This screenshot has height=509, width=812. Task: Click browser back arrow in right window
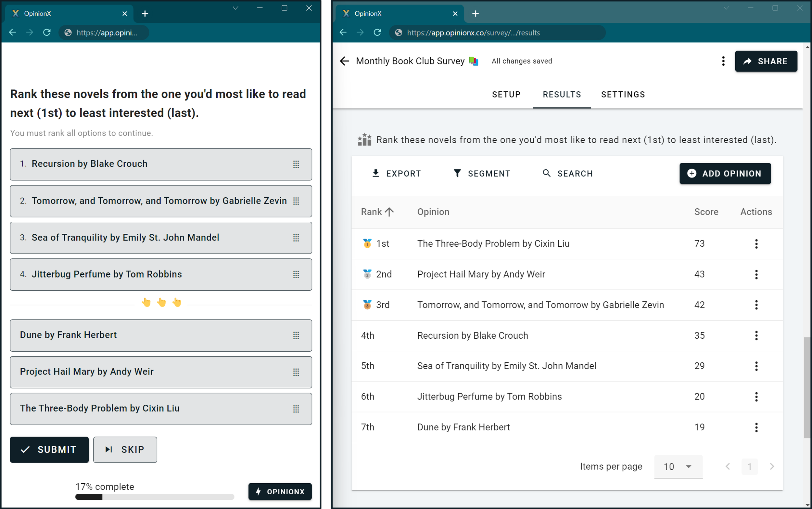343,32
